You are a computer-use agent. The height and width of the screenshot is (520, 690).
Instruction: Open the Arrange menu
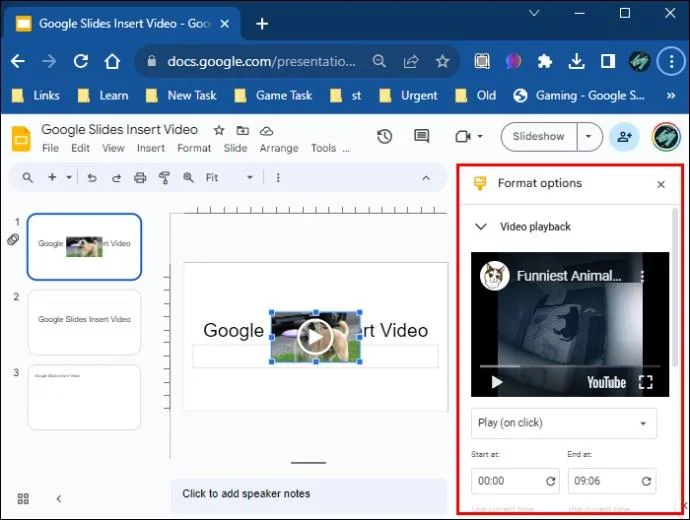click(x=279, y=148)
